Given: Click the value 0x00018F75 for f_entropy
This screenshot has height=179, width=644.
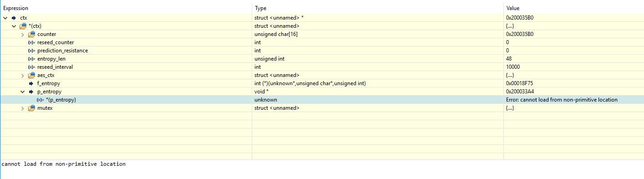Looking at the screenshot, I should coord(519,83).
